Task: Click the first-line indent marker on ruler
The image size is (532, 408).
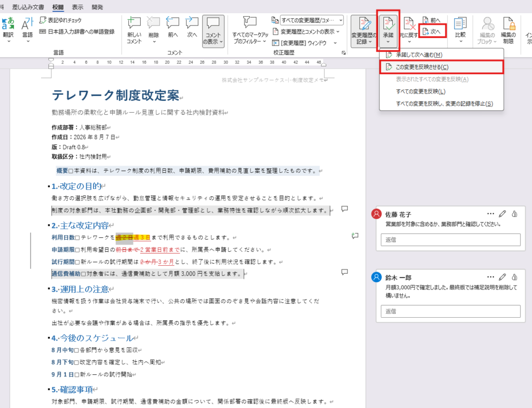Action: (x=51, y=60)
